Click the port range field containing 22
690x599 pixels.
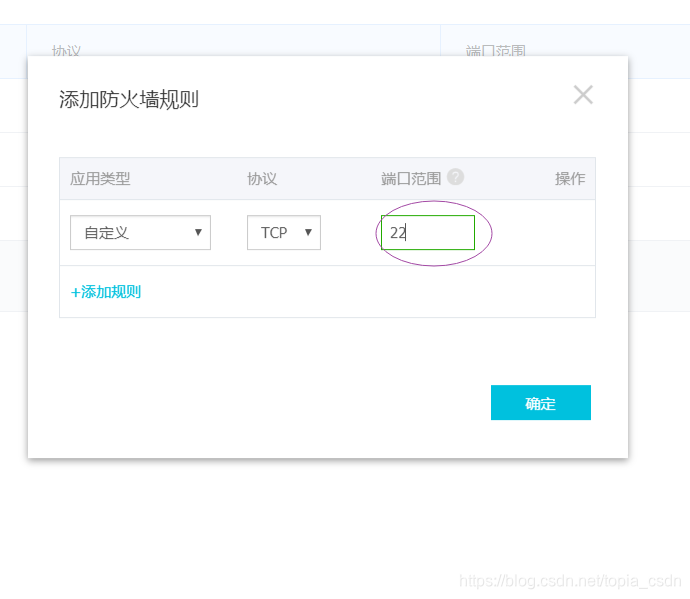click(428, 232)
